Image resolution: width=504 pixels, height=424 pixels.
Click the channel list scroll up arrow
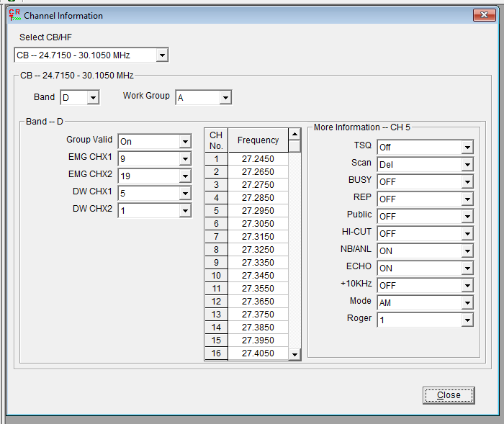[294, 134]
